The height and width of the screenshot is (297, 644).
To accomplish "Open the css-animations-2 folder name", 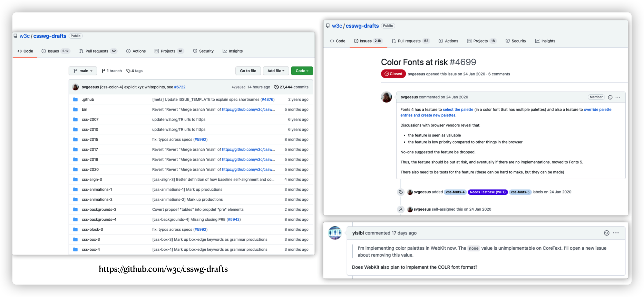I will (x=97, y=200).
